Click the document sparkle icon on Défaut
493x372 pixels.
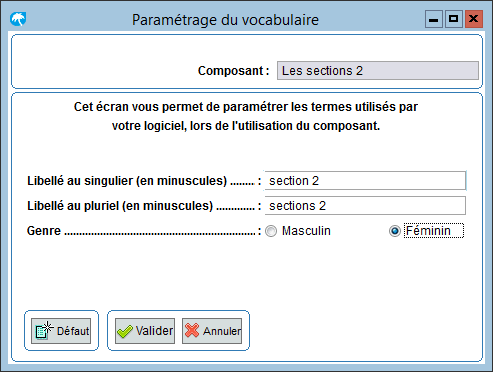(44, 330)
